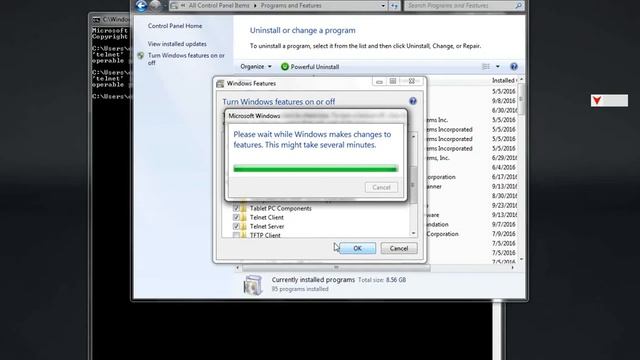Select the Telnet Client folder icon
Viewport: 640px width, 360px height.
pos(244,217)
